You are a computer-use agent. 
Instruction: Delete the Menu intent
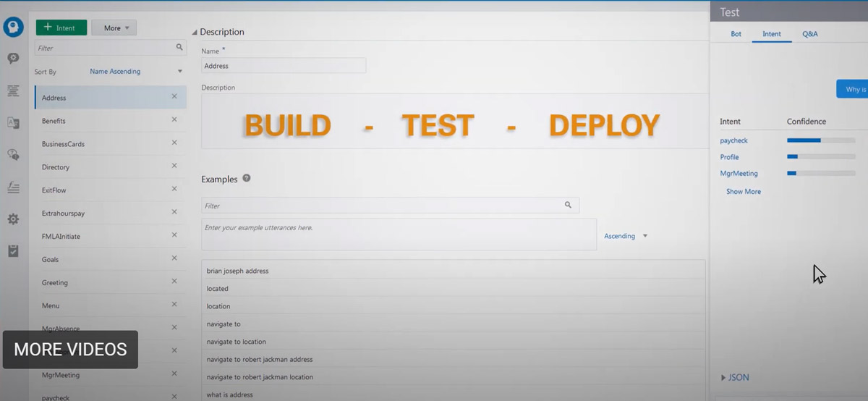click(174, 305)
